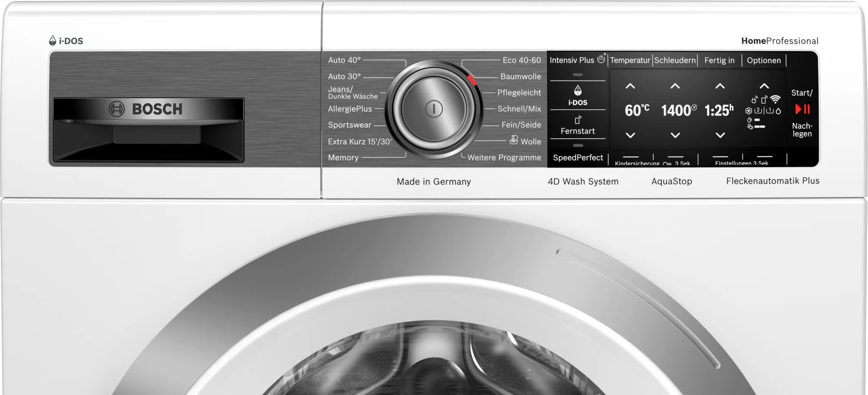This screenshot has height=395, width=868.
Task: Raise spin speed with arrow above 1400
Action: (675, 86)
